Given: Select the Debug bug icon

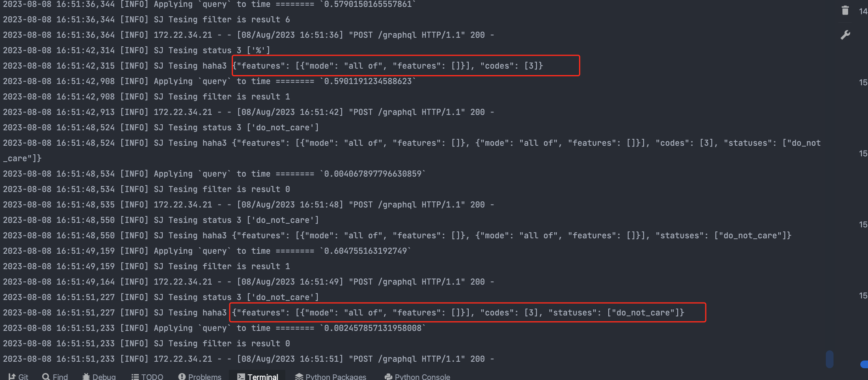Looking at the screenshot, I should [x=86, y=377].
